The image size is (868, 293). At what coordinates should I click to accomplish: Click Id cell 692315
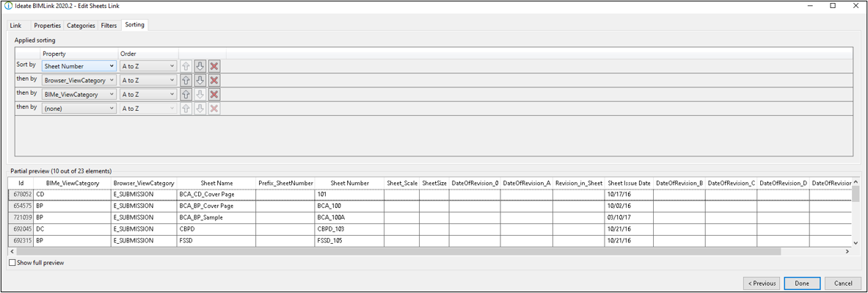(21, 241)
